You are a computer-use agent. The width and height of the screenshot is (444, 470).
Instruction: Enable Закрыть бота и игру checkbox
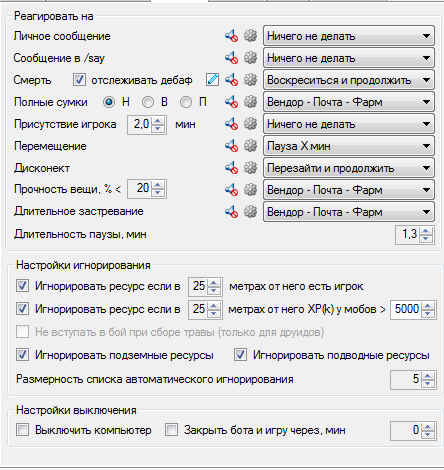171,430
